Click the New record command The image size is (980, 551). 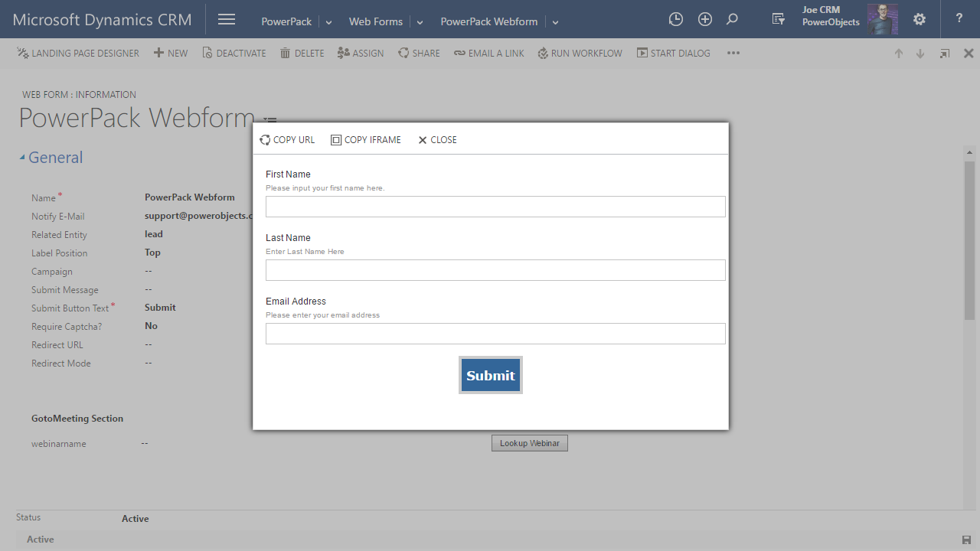[x=171, y=54]
